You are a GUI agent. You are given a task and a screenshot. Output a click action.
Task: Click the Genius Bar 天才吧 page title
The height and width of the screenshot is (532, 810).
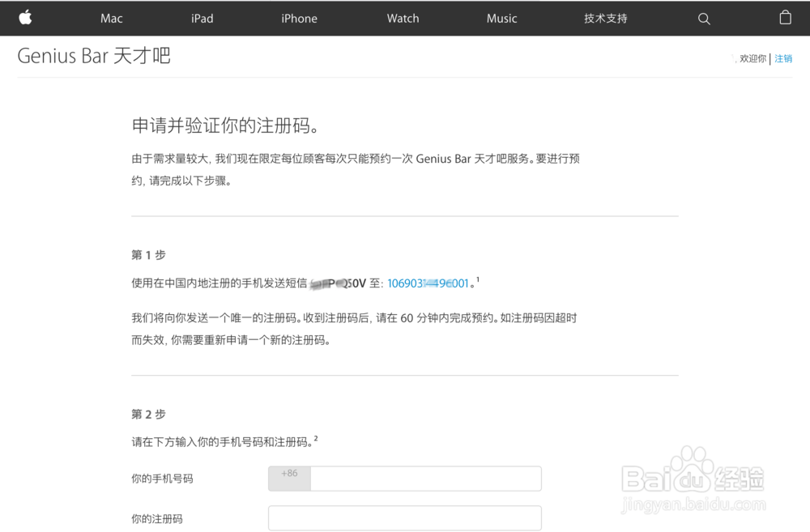[94, 56]
